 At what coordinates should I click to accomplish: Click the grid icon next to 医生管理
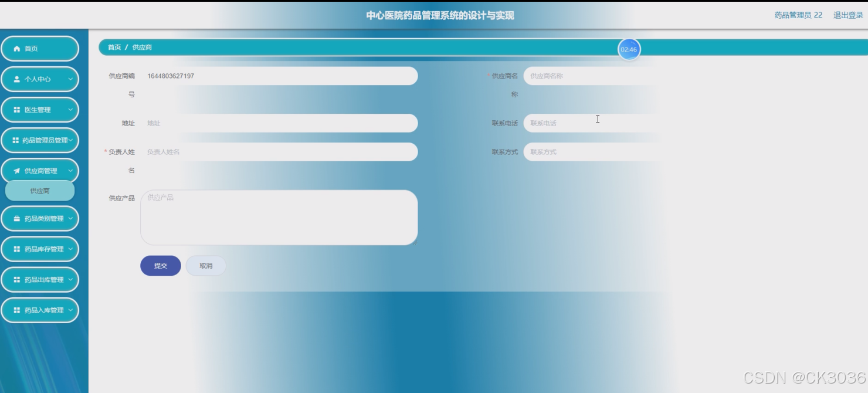click(x=17, y=110)
